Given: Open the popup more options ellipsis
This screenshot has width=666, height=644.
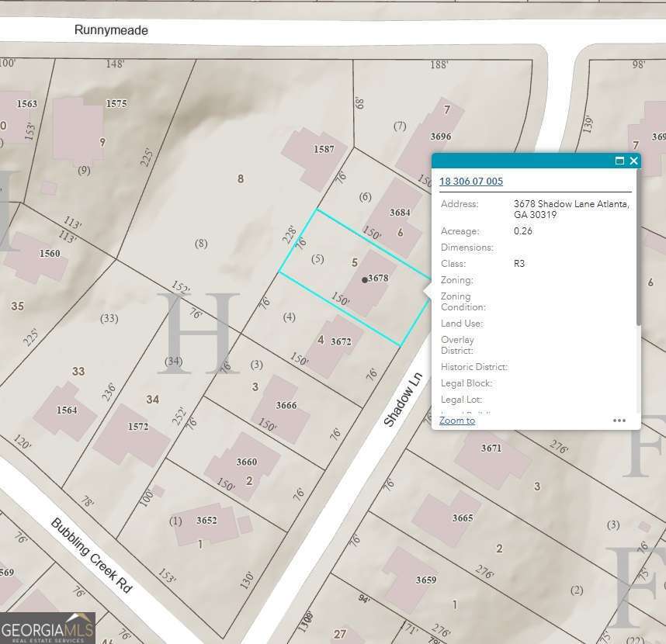Looking at the screenshot, I should (x=619, y=421).
